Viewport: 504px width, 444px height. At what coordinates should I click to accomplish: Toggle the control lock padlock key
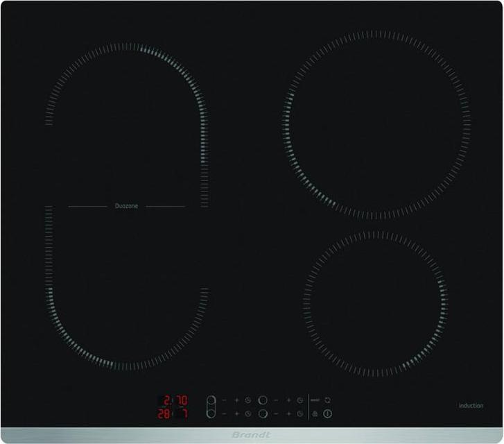315,413
